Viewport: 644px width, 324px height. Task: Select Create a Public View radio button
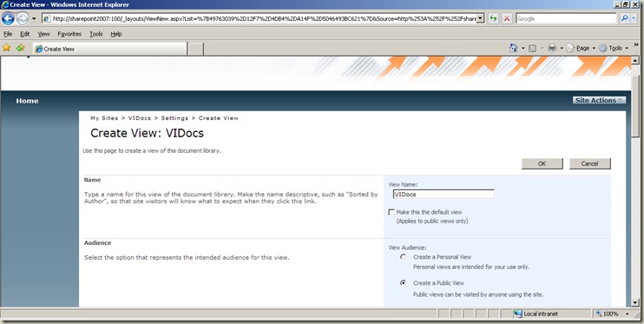(404, 282)
